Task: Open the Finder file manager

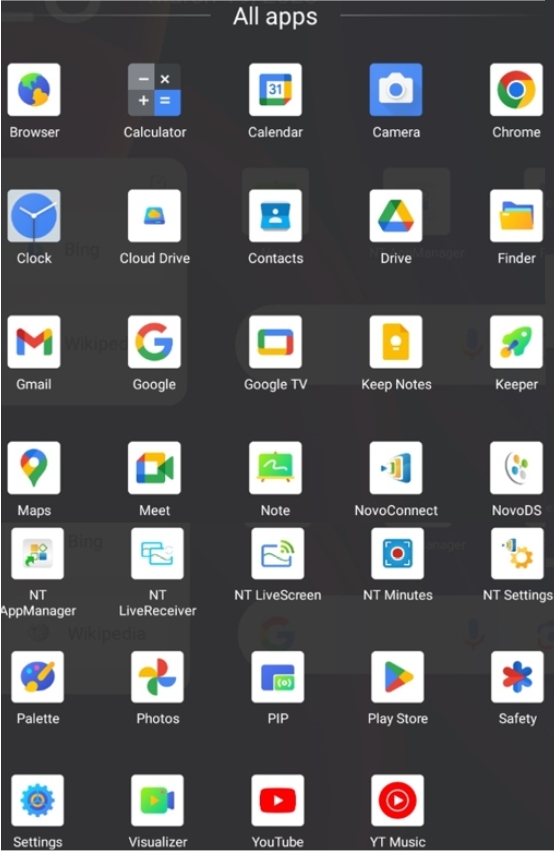Action: click(517, 215)
